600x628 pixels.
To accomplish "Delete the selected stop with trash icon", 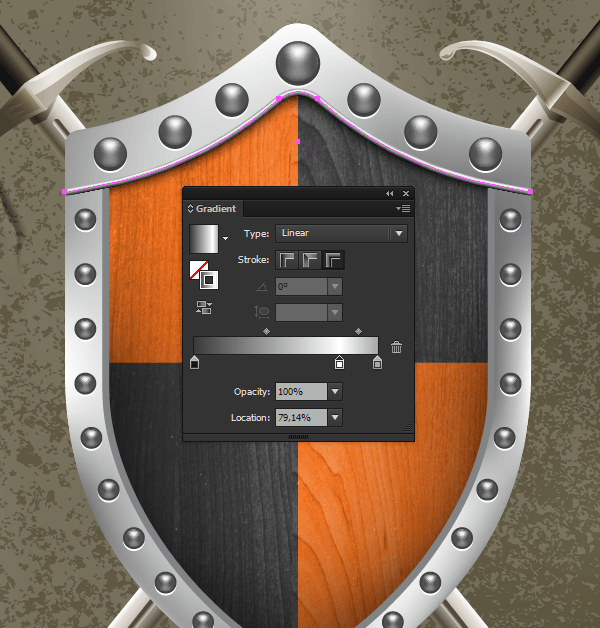I will click(x=396, y=347).
